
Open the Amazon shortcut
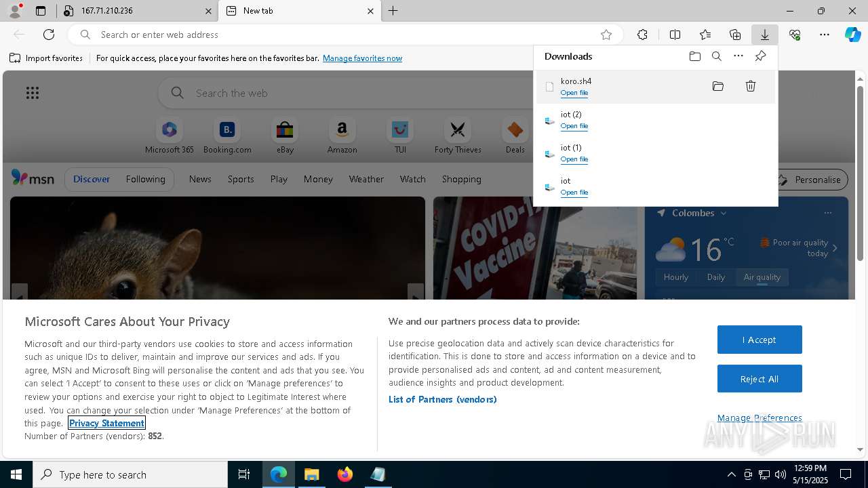[x=342, y=136]
